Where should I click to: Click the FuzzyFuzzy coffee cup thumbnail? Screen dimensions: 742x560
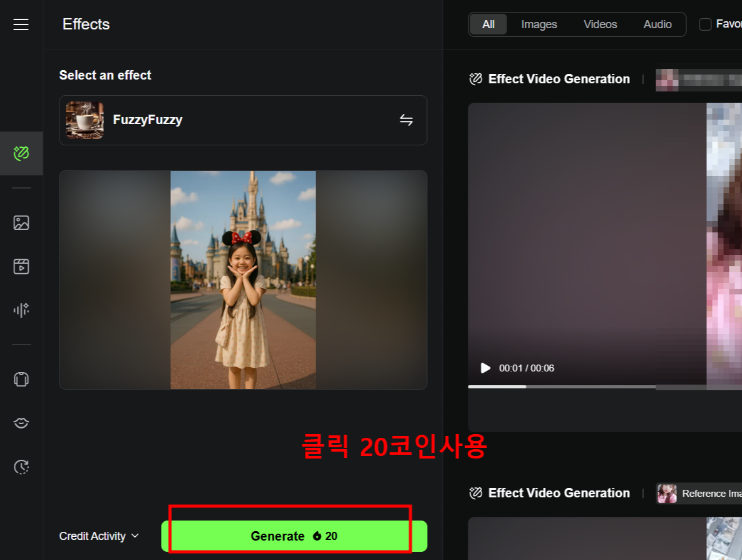(x=85, y=120)
